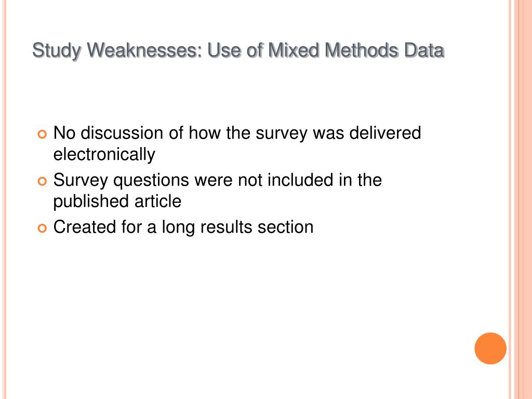Click the bullet marker beside Survey questions
Image resolution: width=532 pixels, height=399 pixels.
42,181
